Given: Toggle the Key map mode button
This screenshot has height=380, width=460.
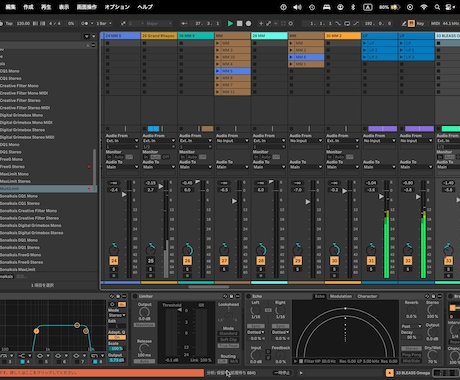Looking at the screenshot, I should click(x=420, y=23).
